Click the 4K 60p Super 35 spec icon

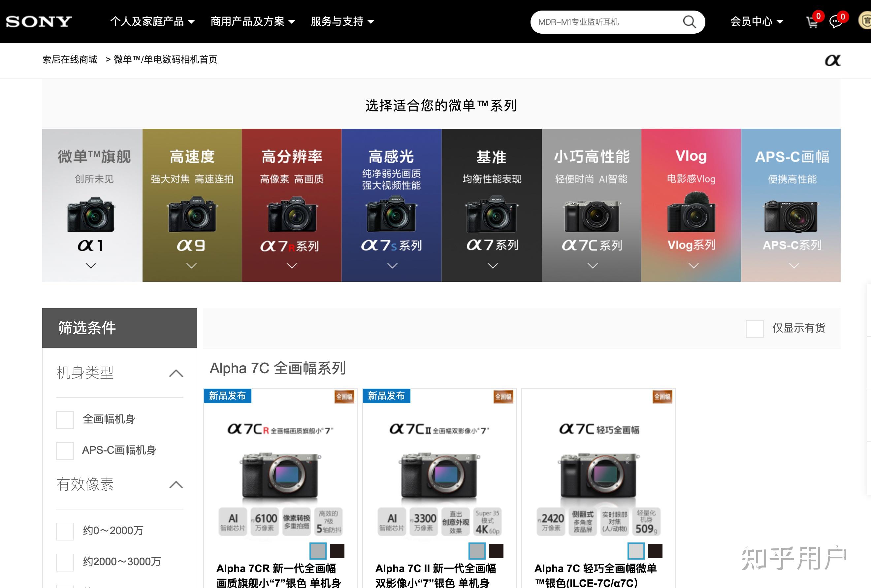[x=488, y=522]
